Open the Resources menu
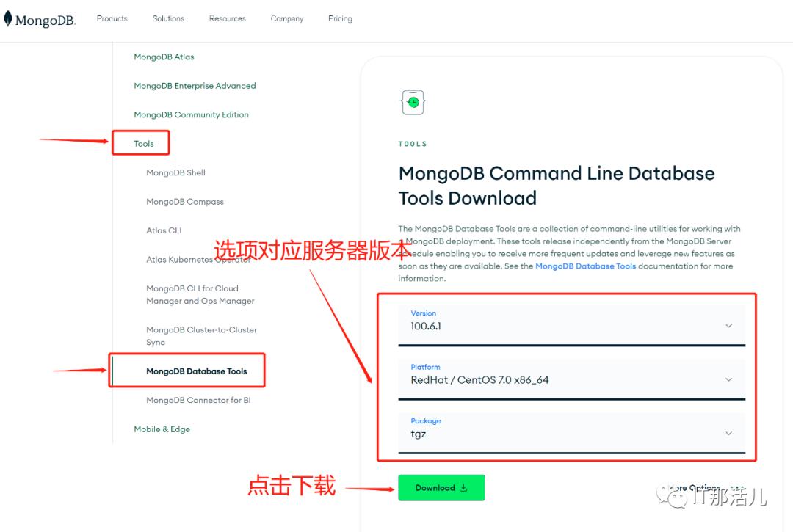Screen dimensions: 793x532 227,18
